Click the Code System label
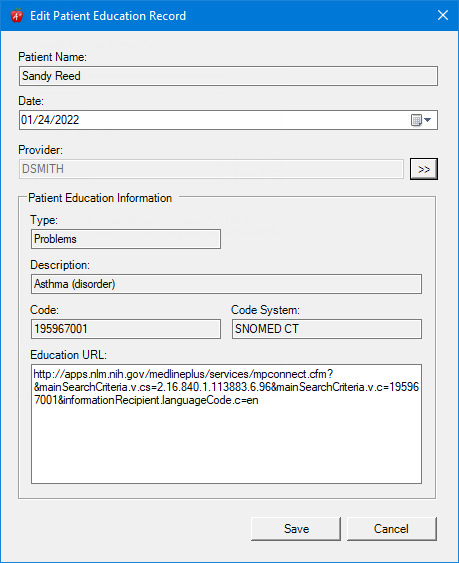 pos(265,310)
